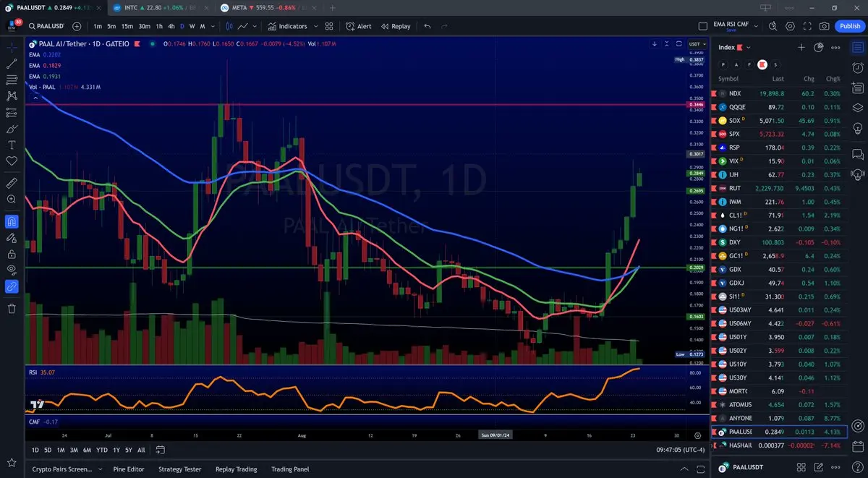Select the trend line drawing tool

12,64
